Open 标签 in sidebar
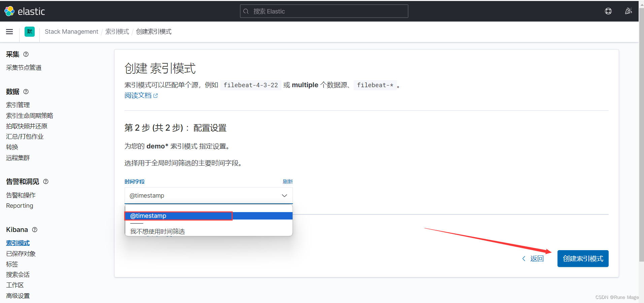644x303 pixels. tap(12, 264)
